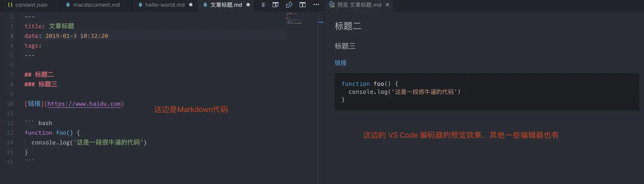This screenshot has width=644, height=184.
Task: Click closing ``` fence on line 16
Action: click(x=30, y=161)
